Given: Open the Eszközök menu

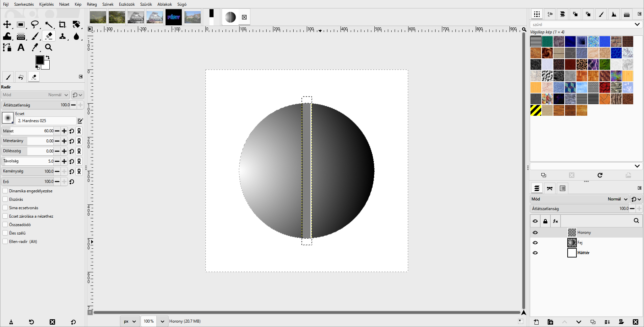Looking at the screenshot, I should [127, 4].
